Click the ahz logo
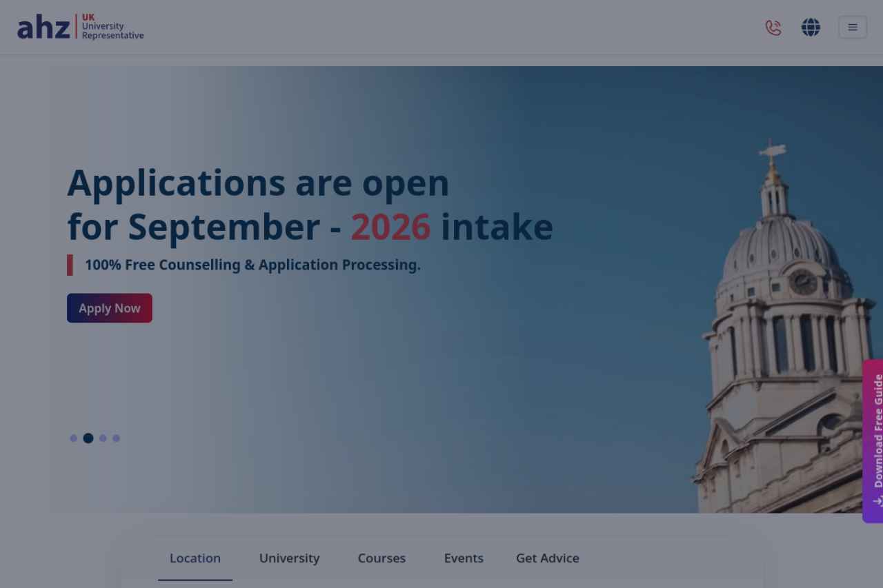Image resolution: width=883 pixels, height=588 pixels. (44, 28)
